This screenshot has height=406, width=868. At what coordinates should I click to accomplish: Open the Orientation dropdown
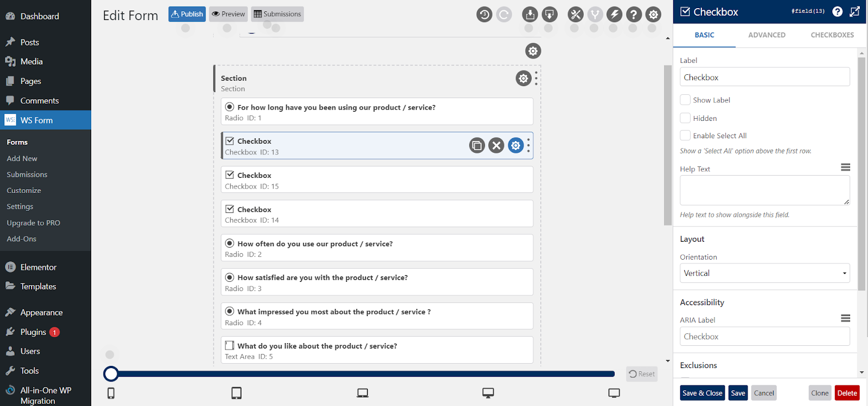[x=765, y=273]
